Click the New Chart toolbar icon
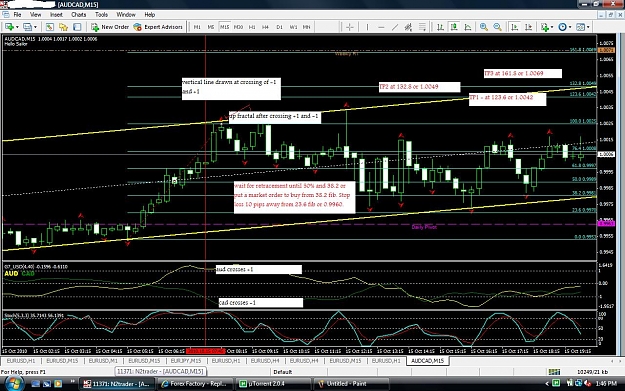Image resolution: width=625 pixels, height=391 pixels. click(x=8, y=27)
